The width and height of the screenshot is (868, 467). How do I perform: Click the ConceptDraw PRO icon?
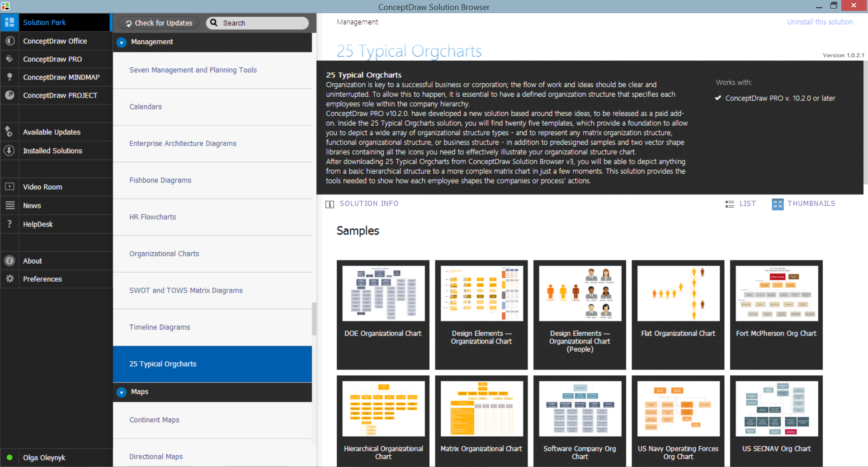9,59
